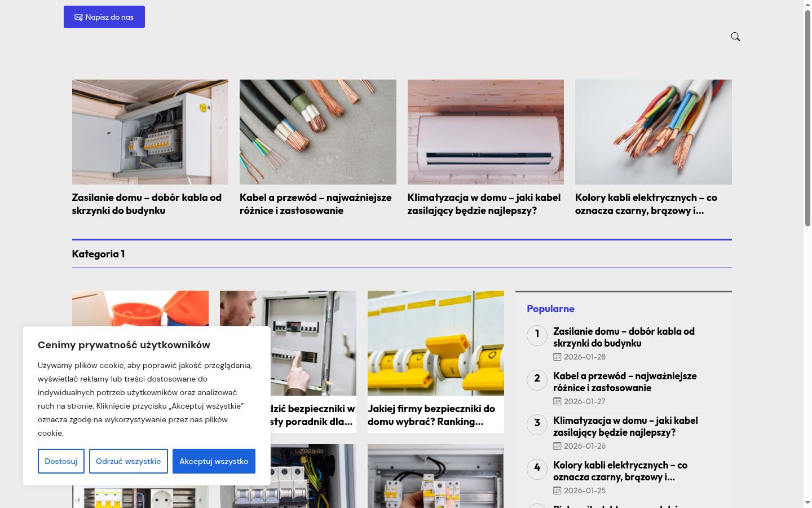Open article Kabel a przewód from top row
Viewport: 812px width, 508px height.
coord(316,204)
